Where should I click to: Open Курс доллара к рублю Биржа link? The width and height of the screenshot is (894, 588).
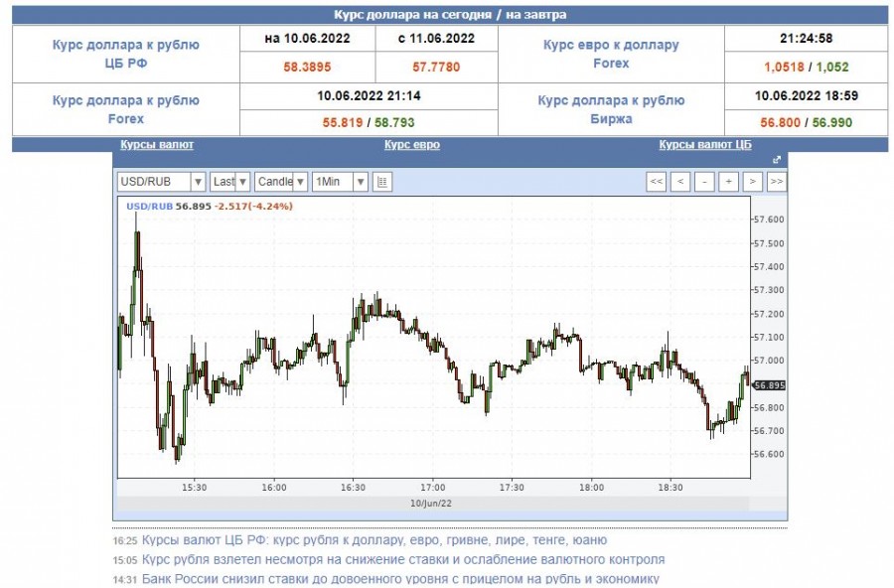tap(611, 109)
